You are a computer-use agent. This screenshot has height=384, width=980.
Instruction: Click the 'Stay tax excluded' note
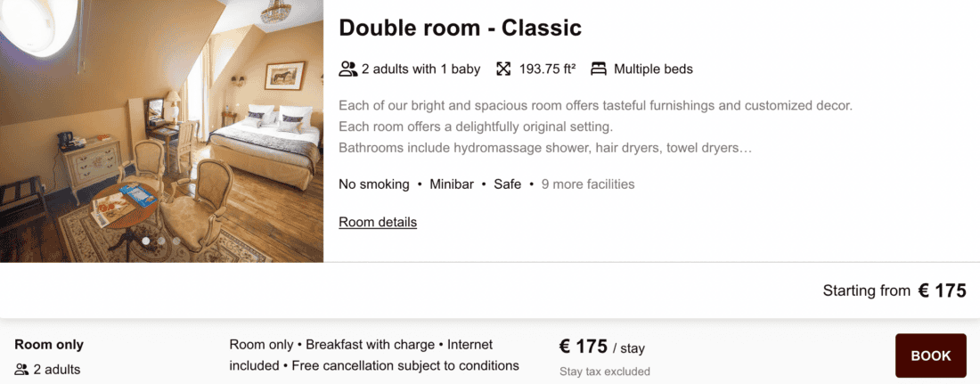point(604,372)
